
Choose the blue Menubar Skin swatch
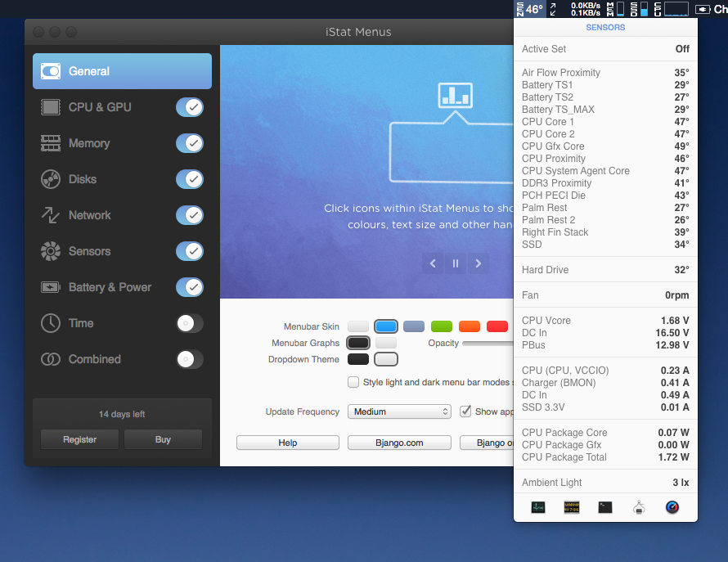(x=386, y=326)
